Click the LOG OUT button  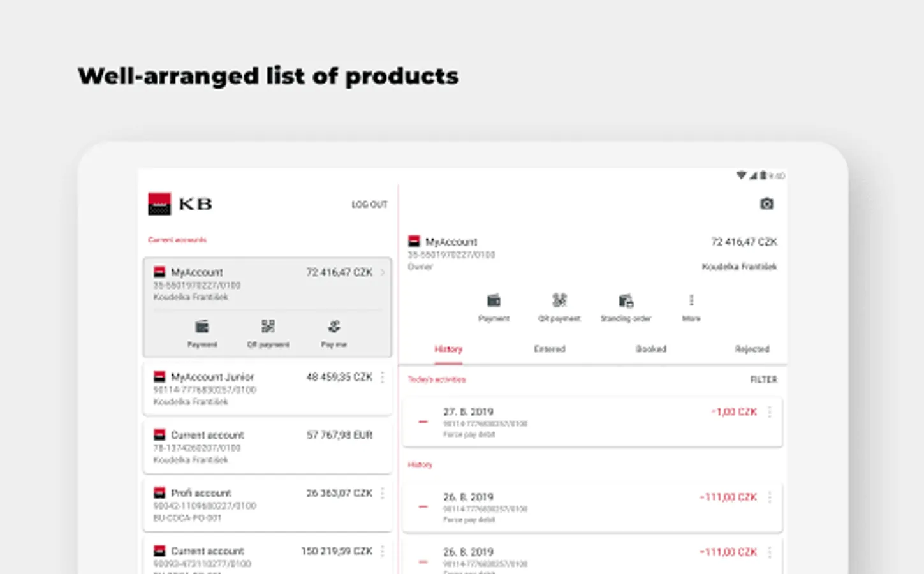(369, 205)
